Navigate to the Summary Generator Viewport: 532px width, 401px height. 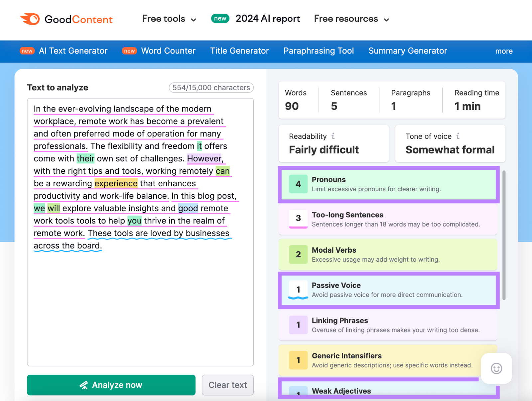(x=407, y=51)
